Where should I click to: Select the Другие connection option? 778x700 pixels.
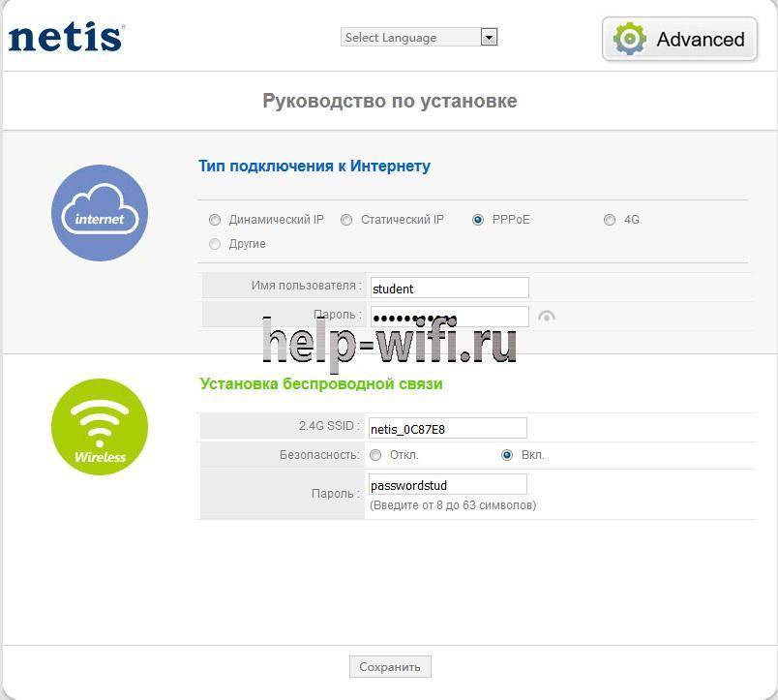(x=215, y=244)
